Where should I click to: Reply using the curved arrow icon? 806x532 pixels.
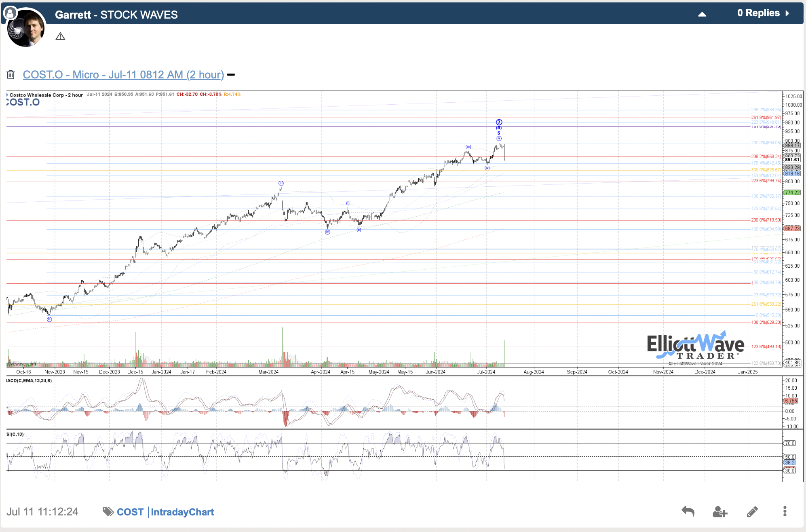coord(688,511)
